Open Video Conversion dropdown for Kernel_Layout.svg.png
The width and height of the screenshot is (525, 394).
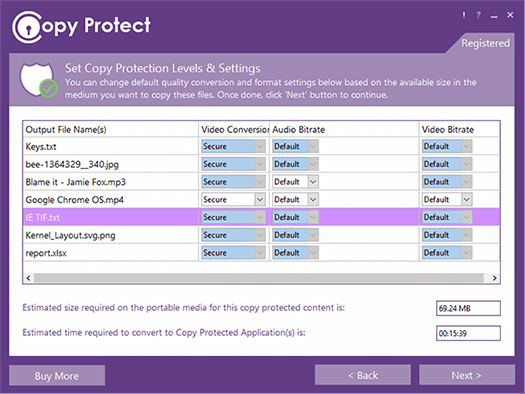[233, 235]
